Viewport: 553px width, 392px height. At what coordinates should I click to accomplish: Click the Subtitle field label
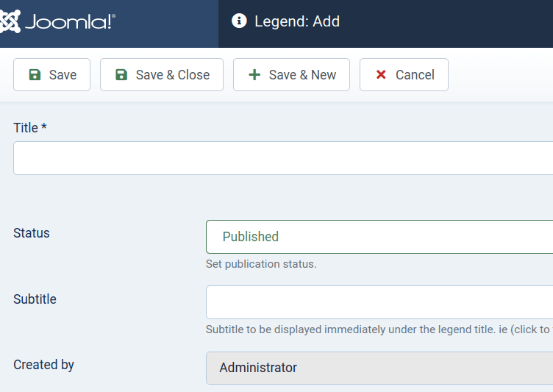click(35, 299)
